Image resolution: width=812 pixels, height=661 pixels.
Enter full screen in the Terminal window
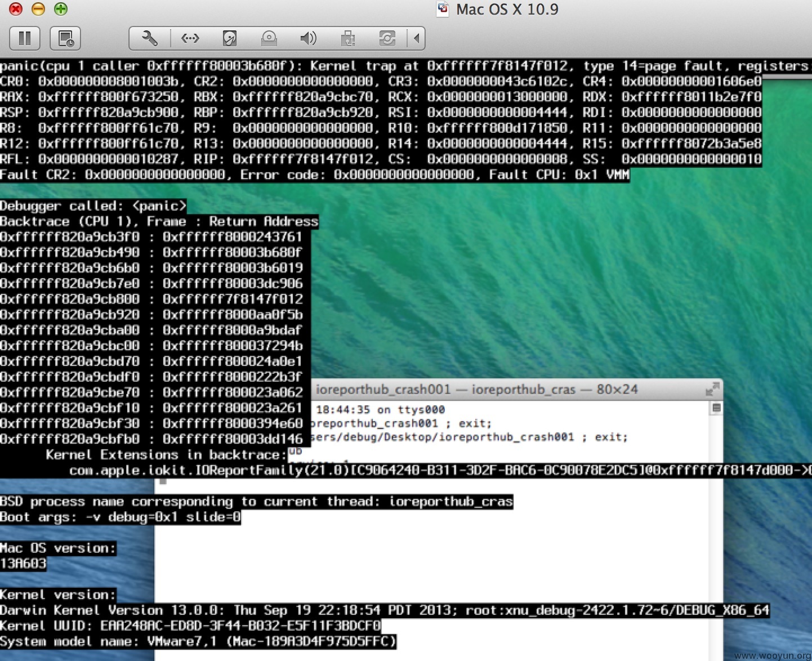[712, 389]
